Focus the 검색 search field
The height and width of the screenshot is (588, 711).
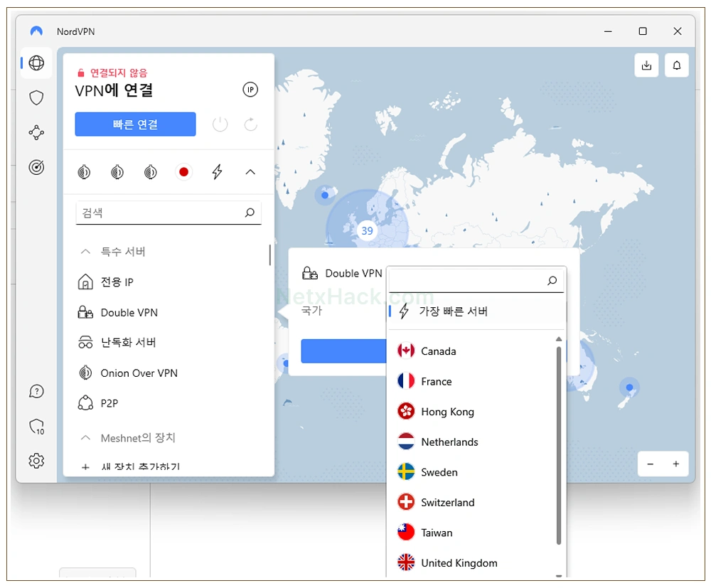click(x=169, y=213)
